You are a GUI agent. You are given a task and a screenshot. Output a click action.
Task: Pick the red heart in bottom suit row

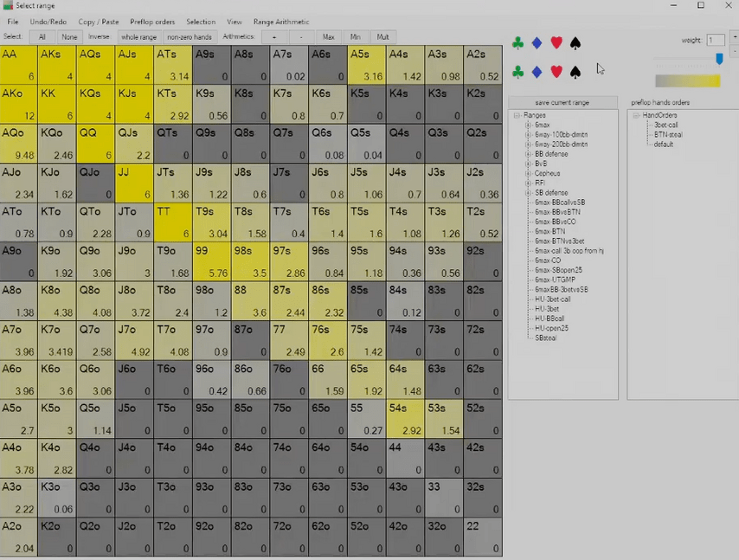(556, 72)
